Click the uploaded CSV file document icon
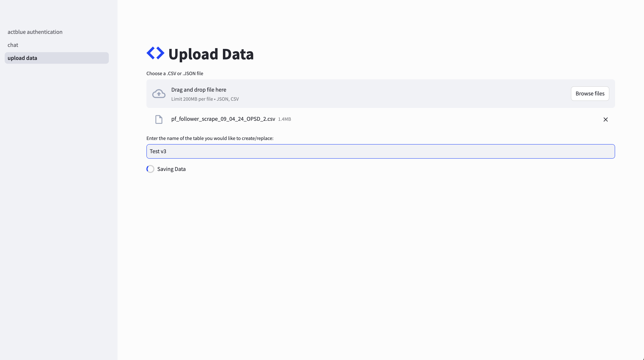644x360 pixels. pos(159,119)
